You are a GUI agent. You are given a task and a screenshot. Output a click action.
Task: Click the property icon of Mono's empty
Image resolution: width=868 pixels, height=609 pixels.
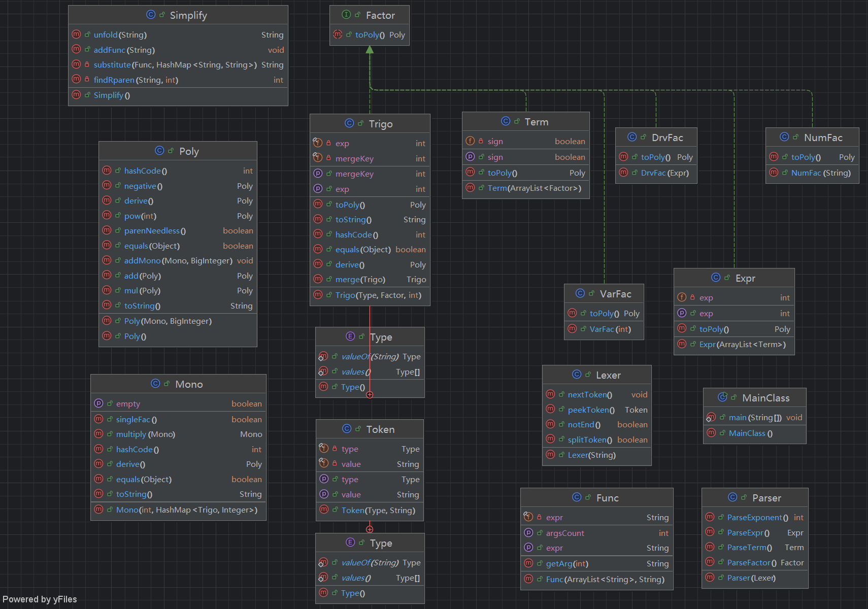click(x=98, y=403)
